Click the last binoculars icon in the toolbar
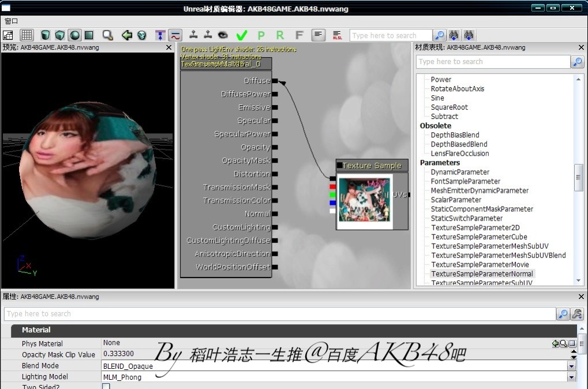Image resolution: width=588 pixels, height=389 pixels. pos(469,35)
